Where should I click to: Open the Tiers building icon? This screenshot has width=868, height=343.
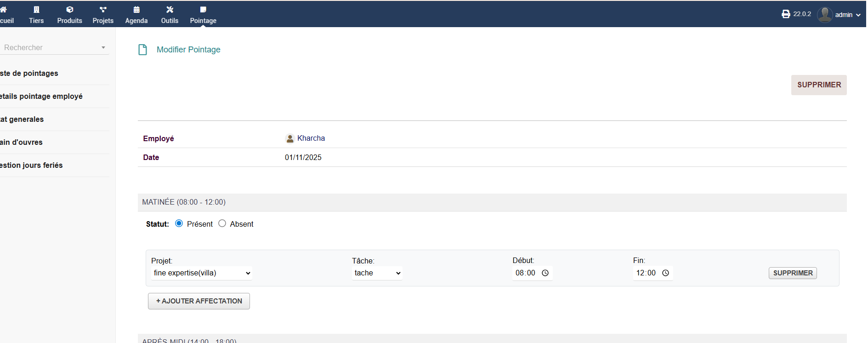[36, 10]
